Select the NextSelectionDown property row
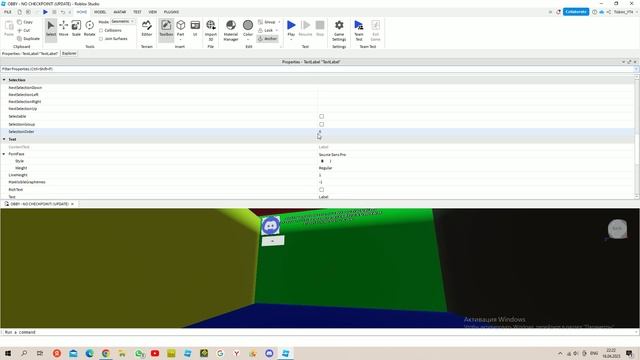The height and width of the screenshot is (360, 640). pos(317,88)
